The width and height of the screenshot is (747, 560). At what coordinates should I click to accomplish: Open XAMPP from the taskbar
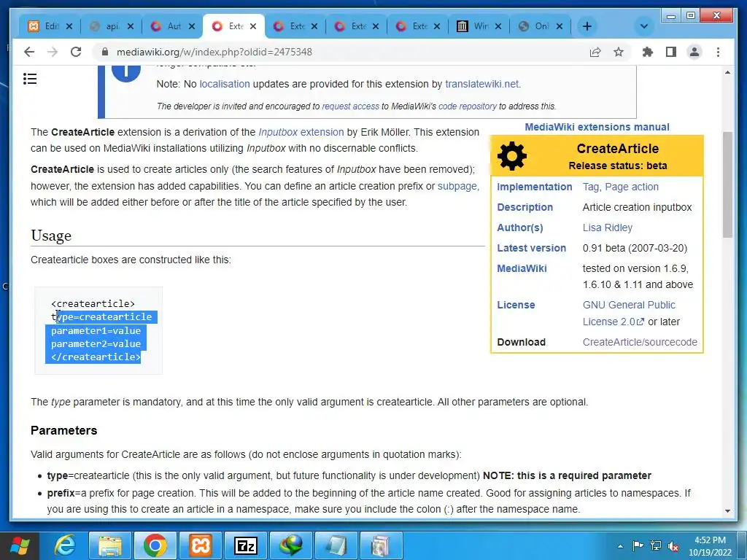201,545
